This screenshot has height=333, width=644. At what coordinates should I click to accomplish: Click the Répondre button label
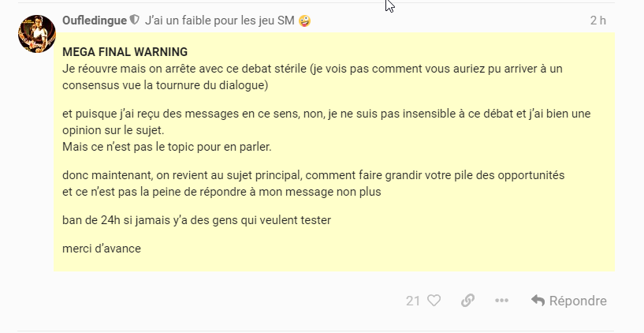pos(578,301)
